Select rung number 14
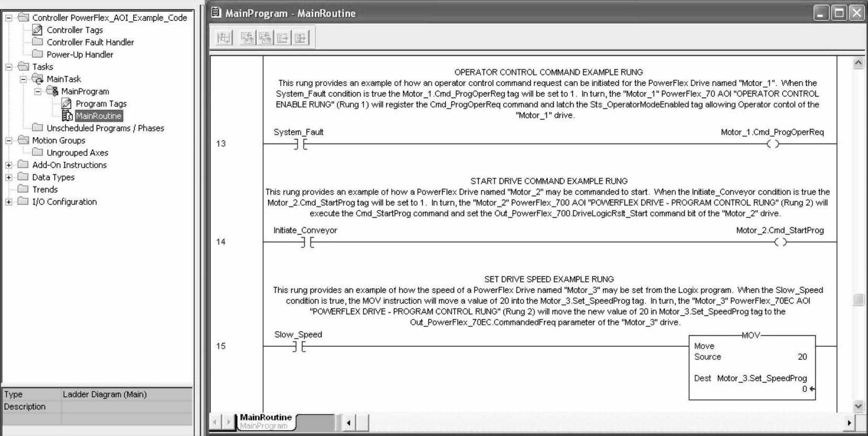Screen dimensions: 868x436 (221, 242)
